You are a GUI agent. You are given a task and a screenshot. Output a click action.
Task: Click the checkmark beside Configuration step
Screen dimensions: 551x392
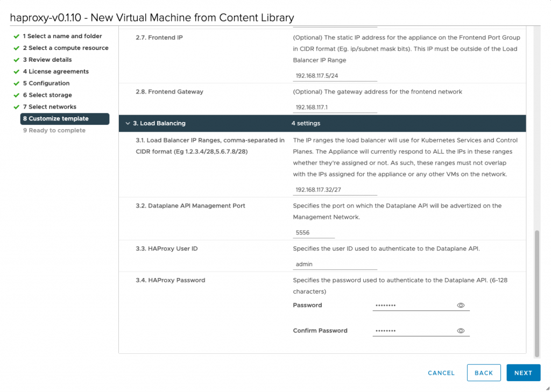pyautogui.click(x=16, y=83)
